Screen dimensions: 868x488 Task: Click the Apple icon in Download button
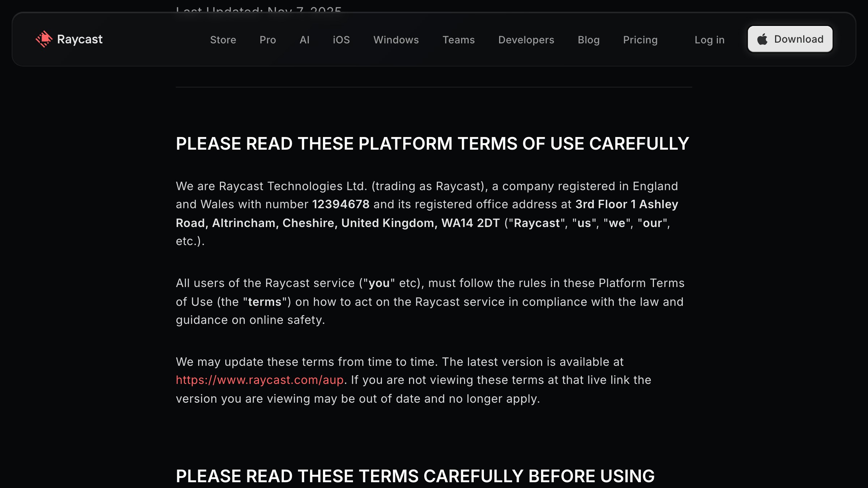pos(762,39)
